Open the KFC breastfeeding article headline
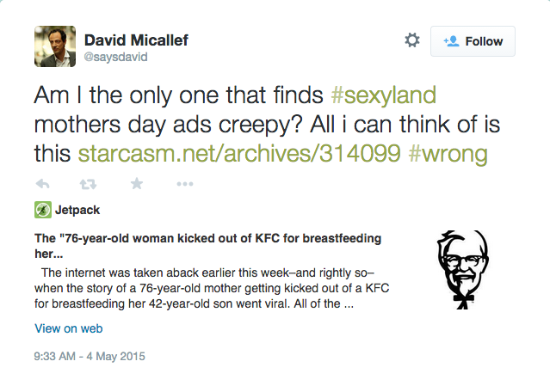 pos(208,246)
